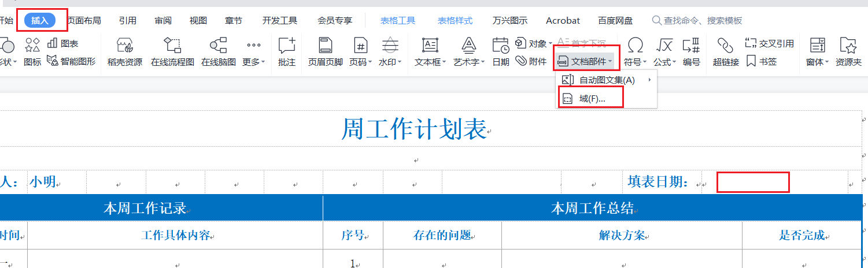Select 域(F)... from the menu
868x268 pixels.
[592, 99]
